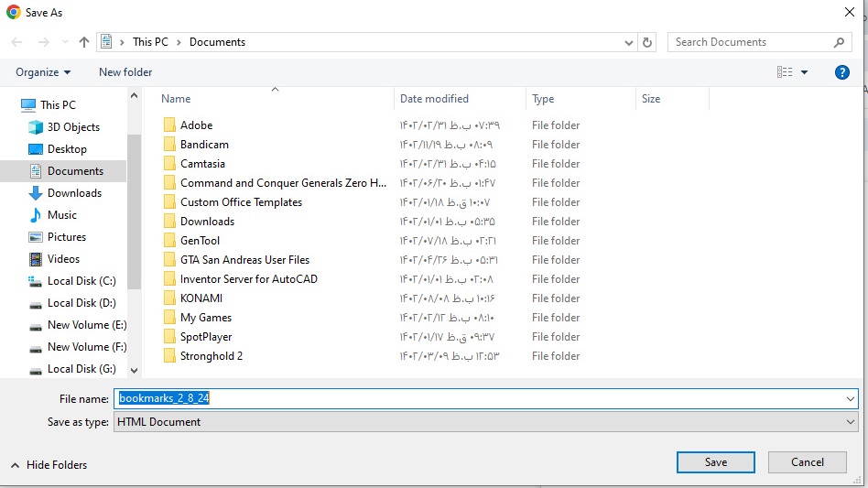Click the sidebar scrollbar thumb
Viewport: 868px width, 488px height.
click(x=134, y=211)
